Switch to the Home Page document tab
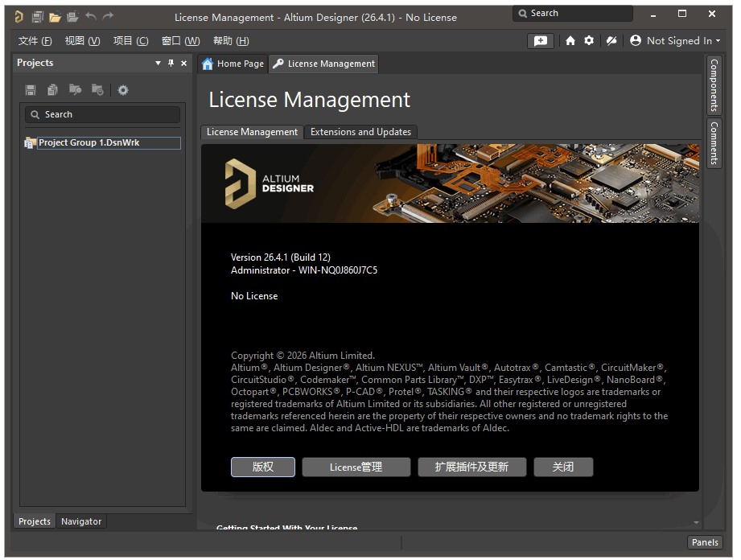 [233, 64]
